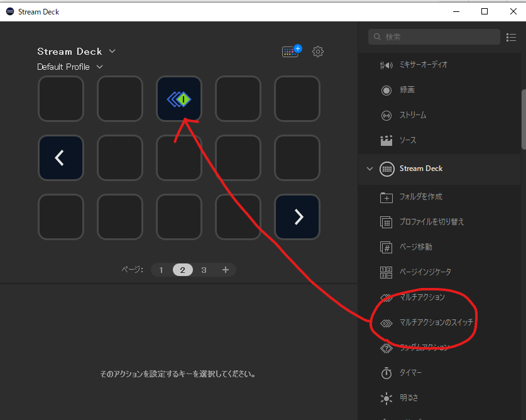Open preferences with the gear icon

318,52
